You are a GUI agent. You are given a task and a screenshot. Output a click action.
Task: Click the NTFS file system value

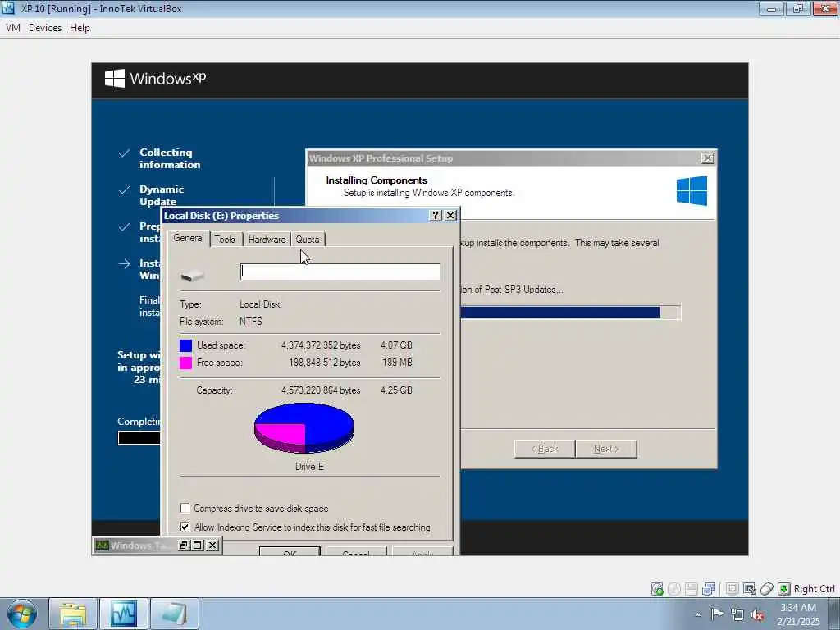[x=251, y=322]
